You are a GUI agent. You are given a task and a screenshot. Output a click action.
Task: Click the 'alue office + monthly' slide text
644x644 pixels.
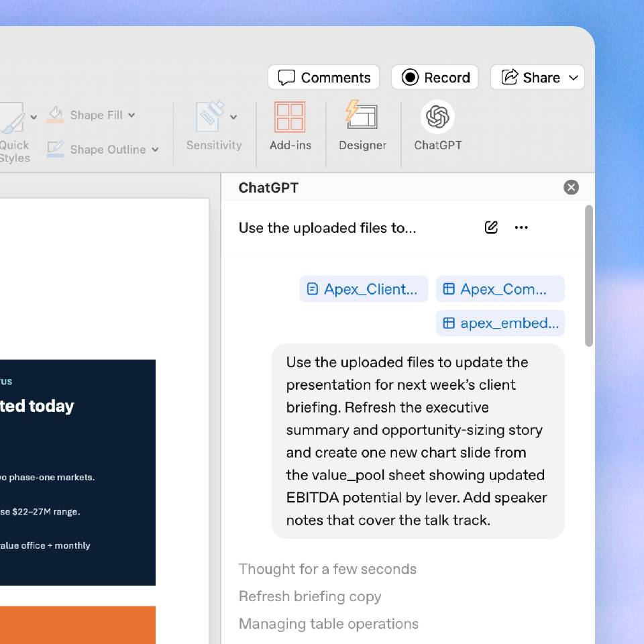point(45,545)
